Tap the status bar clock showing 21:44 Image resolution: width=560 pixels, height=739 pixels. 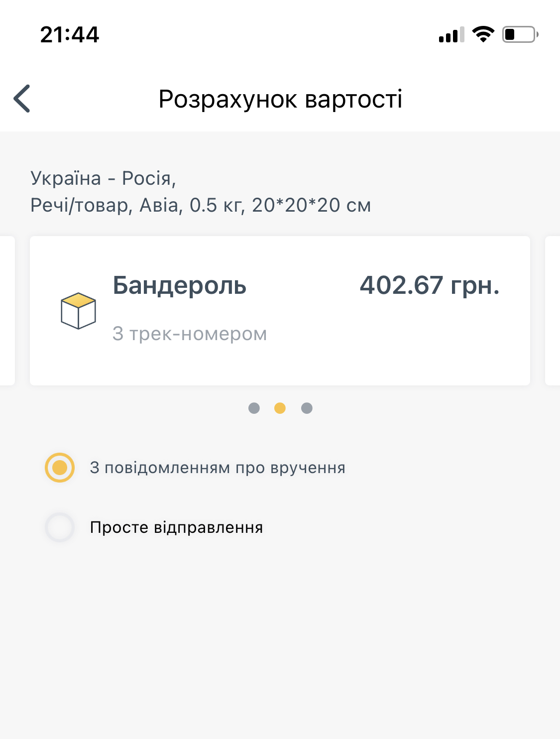(70, 35)
